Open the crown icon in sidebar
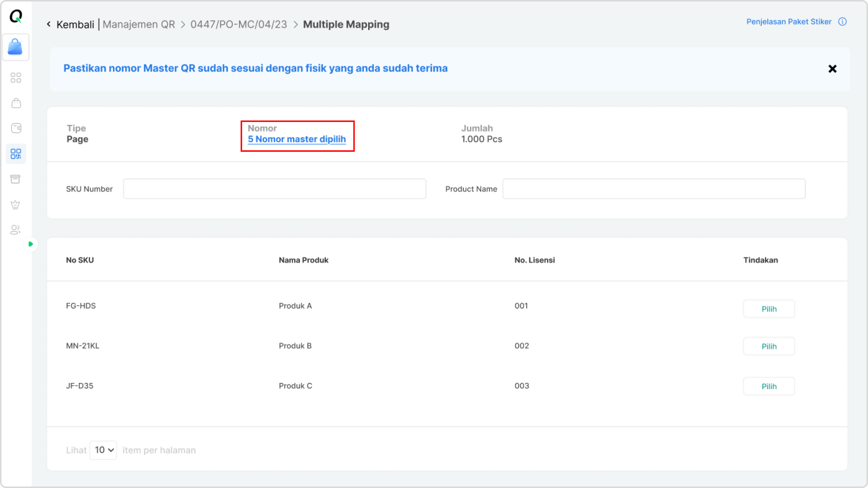868x488 pixels. click(15, 204)
